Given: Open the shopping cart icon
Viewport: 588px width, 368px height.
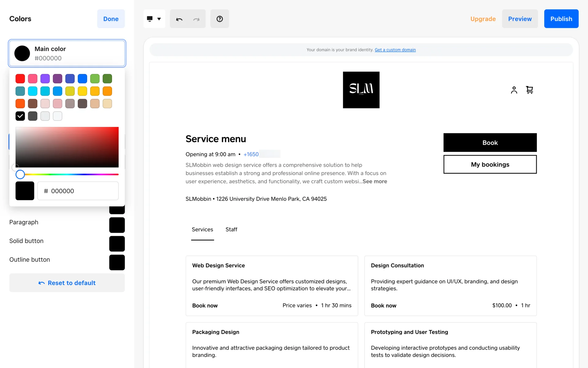Looking at the screenshot, I should (x=530, y=90).
